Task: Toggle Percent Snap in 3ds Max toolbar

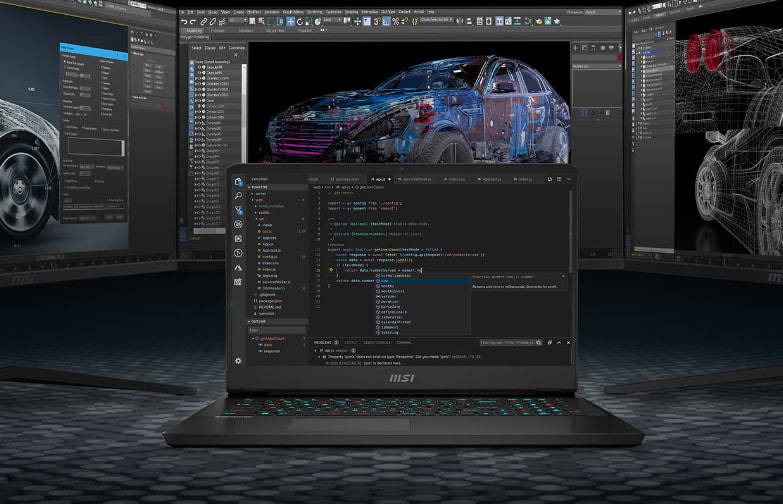Action: point(395,21)
